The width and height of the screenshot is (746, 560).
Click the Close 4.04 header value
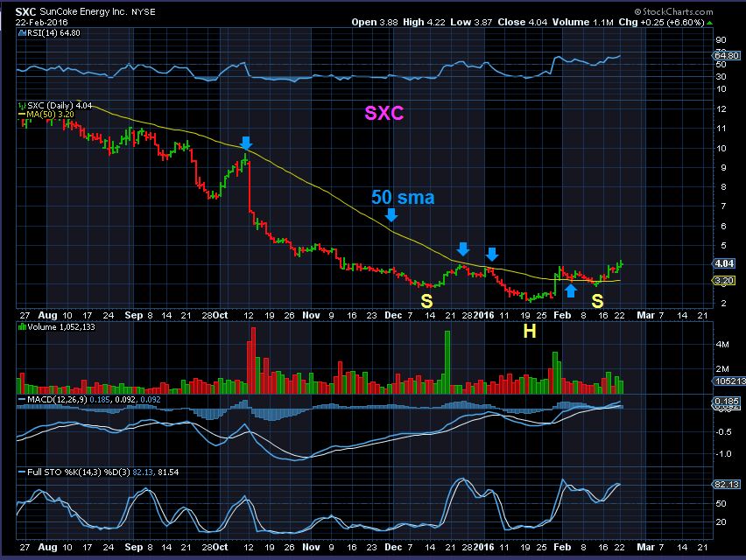tap(523, 23)
